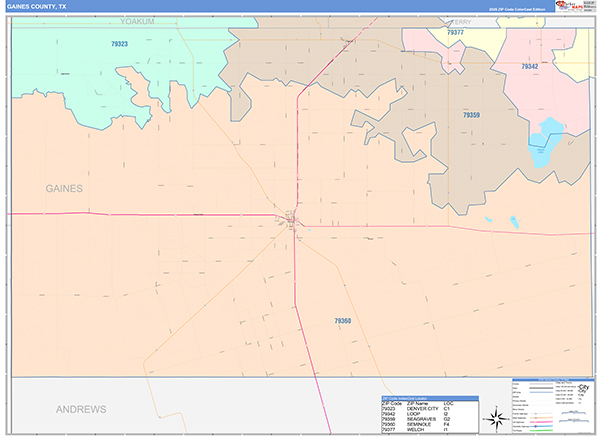Click WELCH in the index table

click(x=416, y=430)
